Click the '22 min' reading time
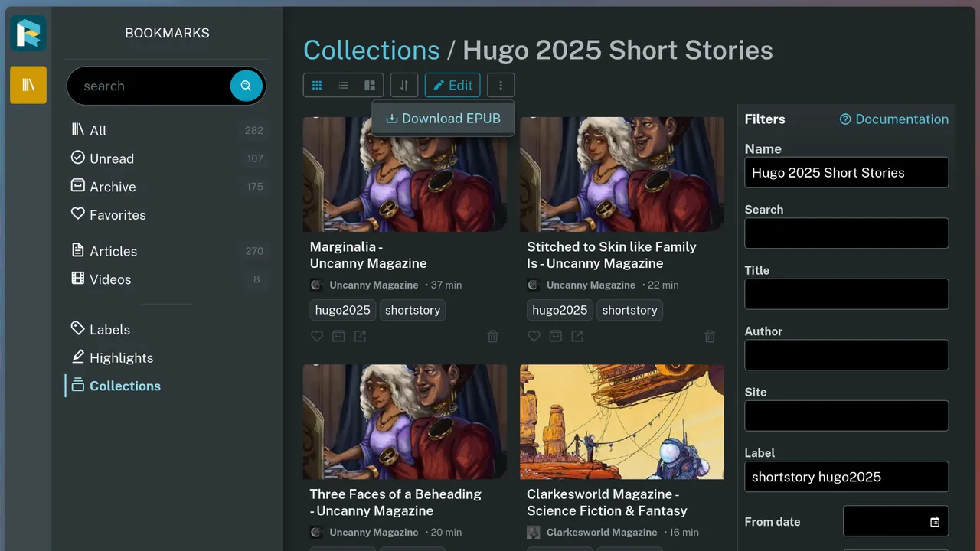Screen dimensions: 980x551 (x=663, y=285)
